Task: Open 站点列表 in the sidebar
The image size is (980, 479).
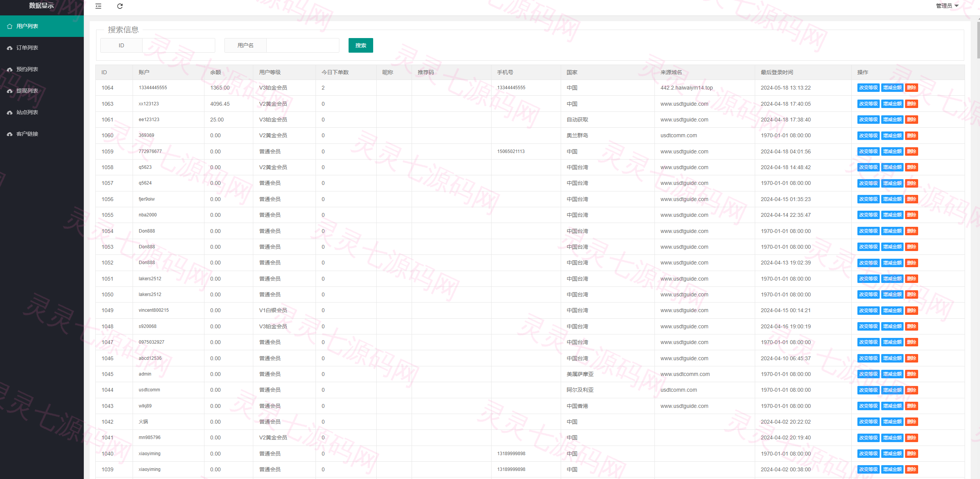Action: (42, 112)
